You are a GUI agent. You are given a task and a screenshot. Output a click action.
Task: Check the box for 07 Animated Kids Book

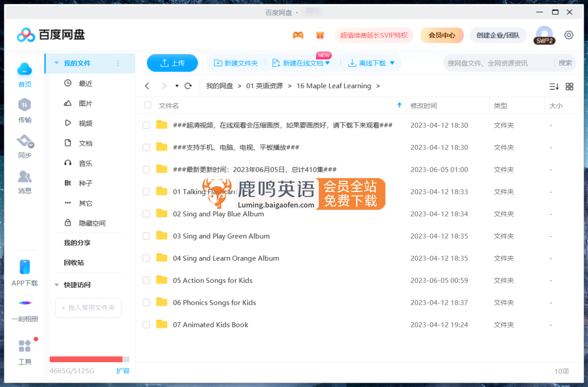(146, 325)
